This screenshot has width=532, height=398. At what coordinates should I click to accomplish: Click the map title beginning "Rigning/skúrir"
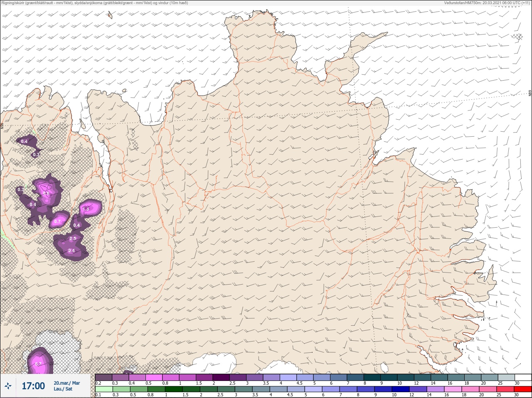pos(95,3)
